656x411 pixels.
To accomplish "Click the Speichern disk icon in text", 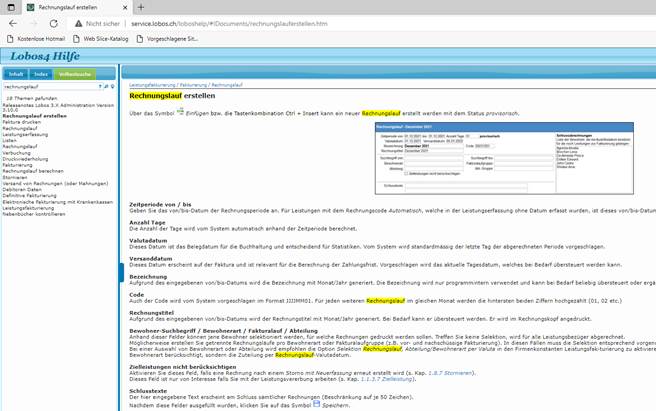I will (317, 404).
